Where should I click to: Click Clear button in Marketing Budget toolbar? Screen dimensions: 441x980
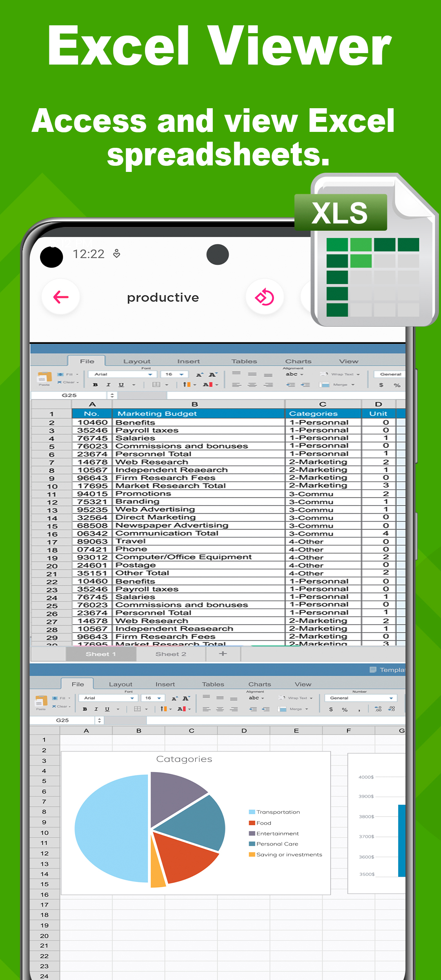(x=68, y=382)
